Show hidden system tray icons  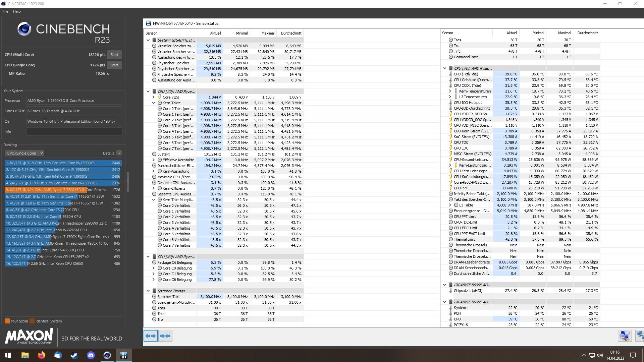[584, 355]
